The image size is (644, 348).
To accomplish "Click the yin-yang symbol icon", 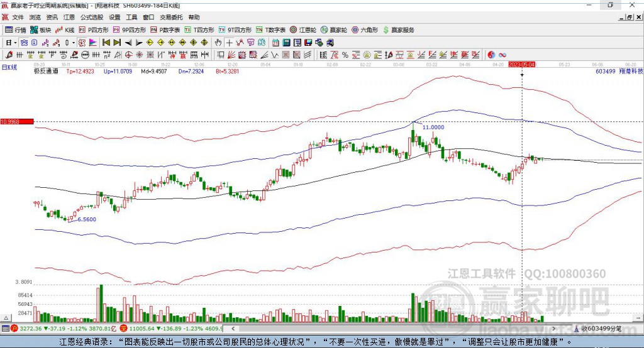I will tap(491, 55).
